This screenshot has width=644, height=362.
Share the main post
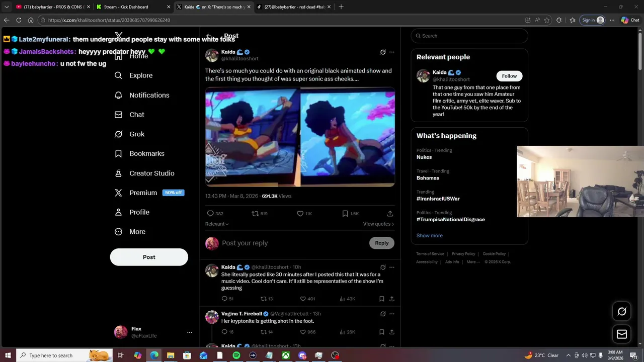390,214
